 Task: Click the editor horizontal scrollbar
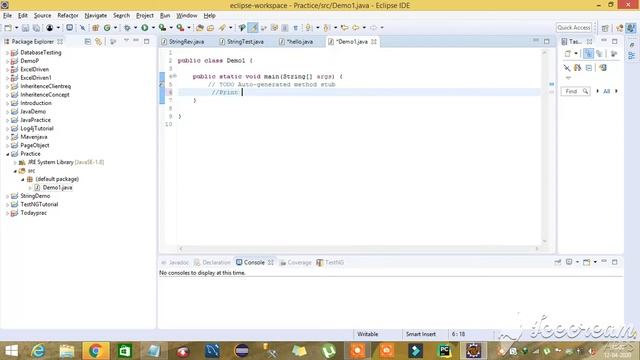pyautogui.click(x=358, y=248)
